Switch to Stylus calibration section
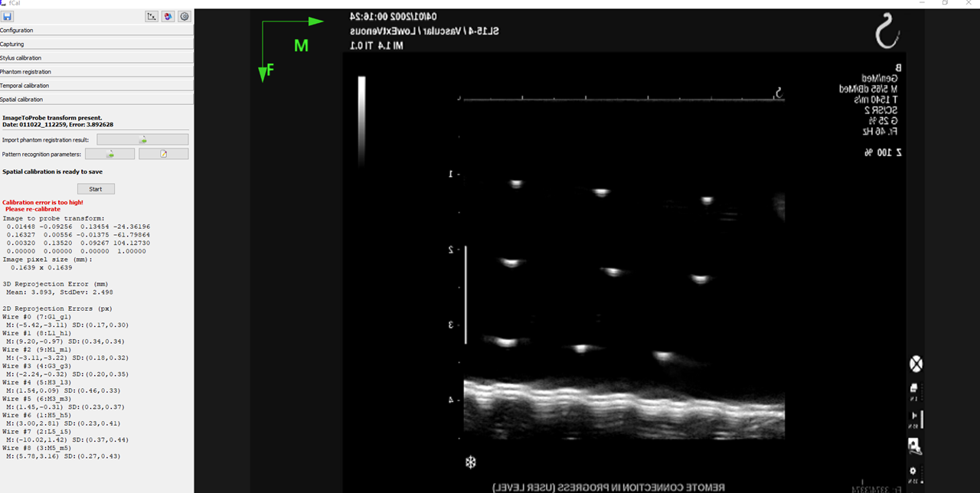 96,57
